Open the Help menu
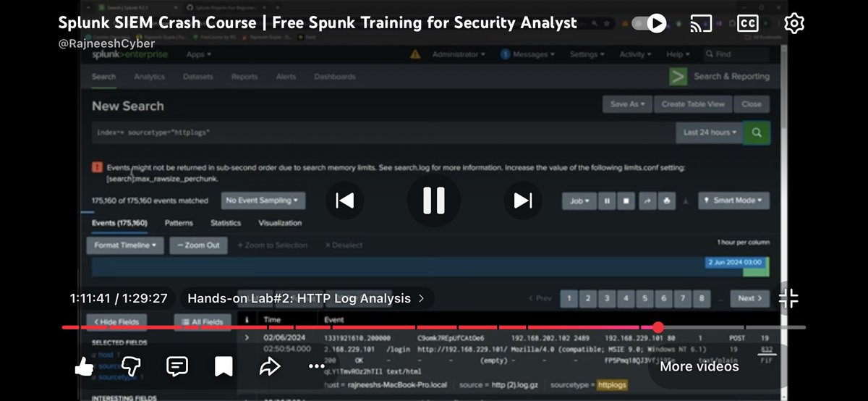The width and height of the screenshot is (868, 401). pos(678,54)
